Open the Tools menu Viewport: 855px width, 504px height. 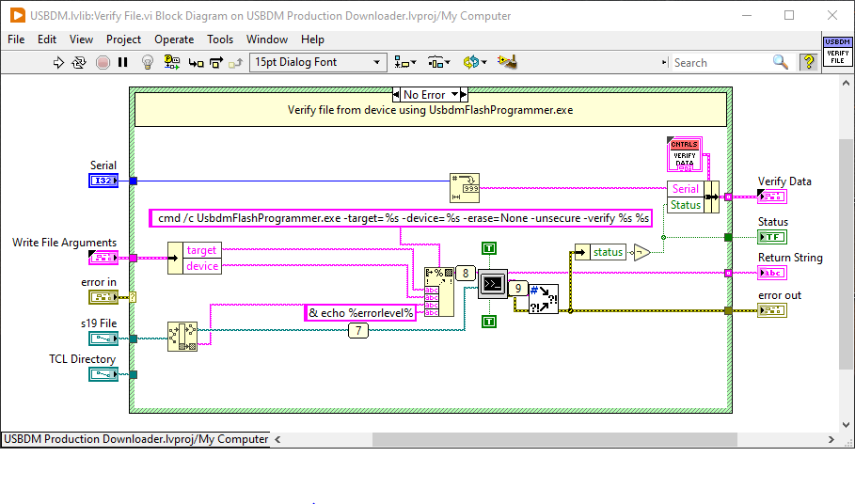[220, 39]
